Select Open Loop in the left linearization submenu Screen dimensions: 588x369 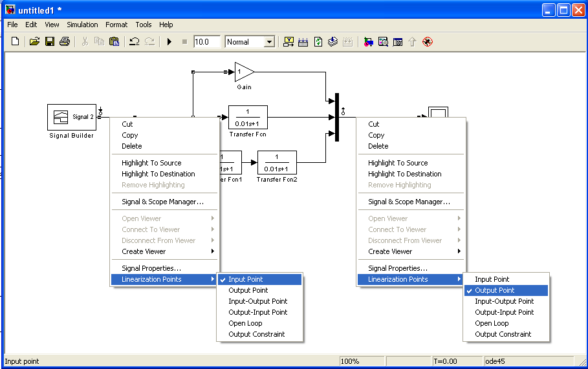tap(246, 323)
